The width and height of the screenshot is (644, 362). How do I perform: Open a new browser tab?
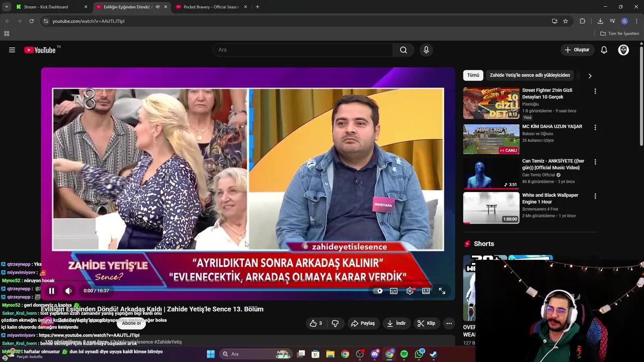pyautogui.click(x=258, y=7)
